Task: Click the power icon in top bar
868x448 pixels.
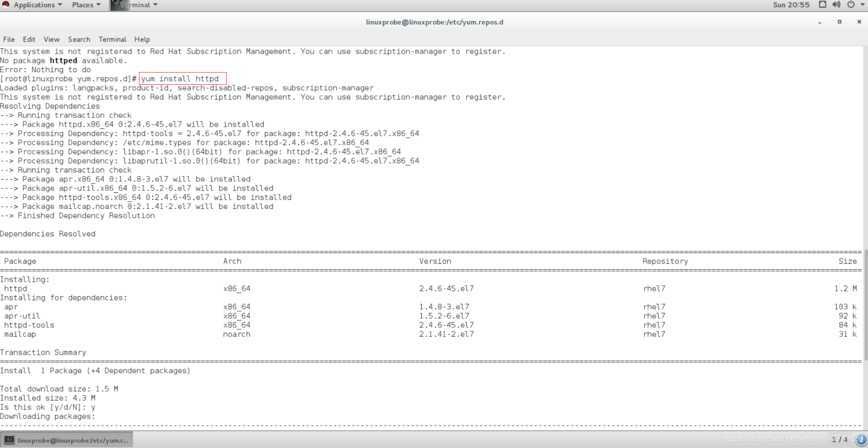Action: click(x=851, y=5)
